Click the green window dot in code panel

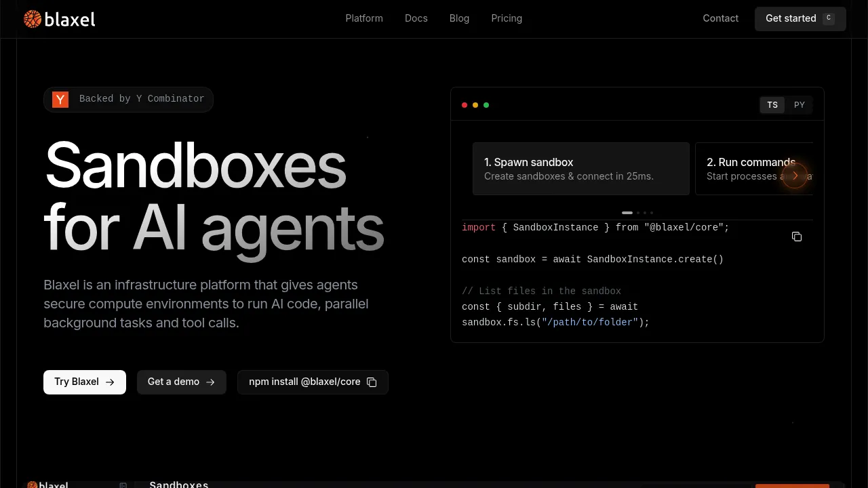[486, 105]
